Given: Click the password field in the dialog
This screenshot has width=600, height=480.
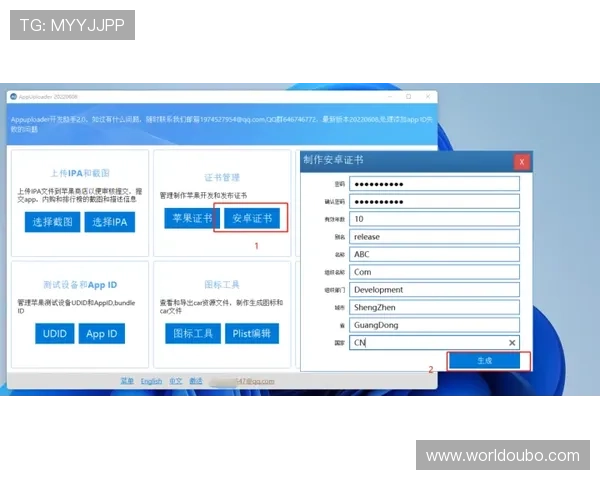Looking at the screenshot, I should [x=435, y=183].
